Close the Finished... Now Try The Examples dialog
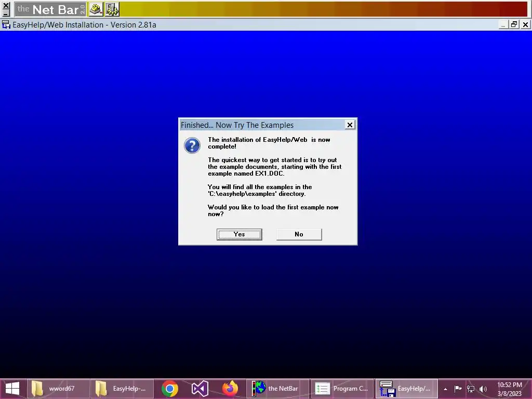The width and height of the screenshot is (532, 399). (x=350, y=125)
